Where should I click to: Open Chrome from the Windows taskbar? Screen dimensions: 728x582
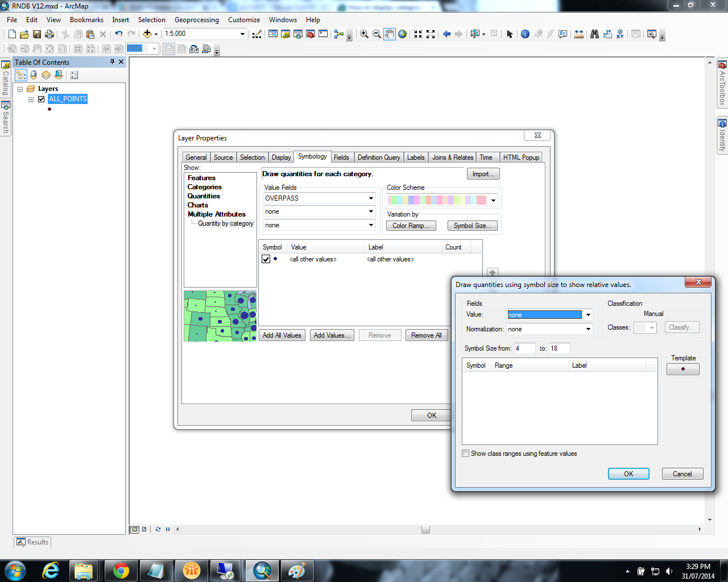[121, 570]
